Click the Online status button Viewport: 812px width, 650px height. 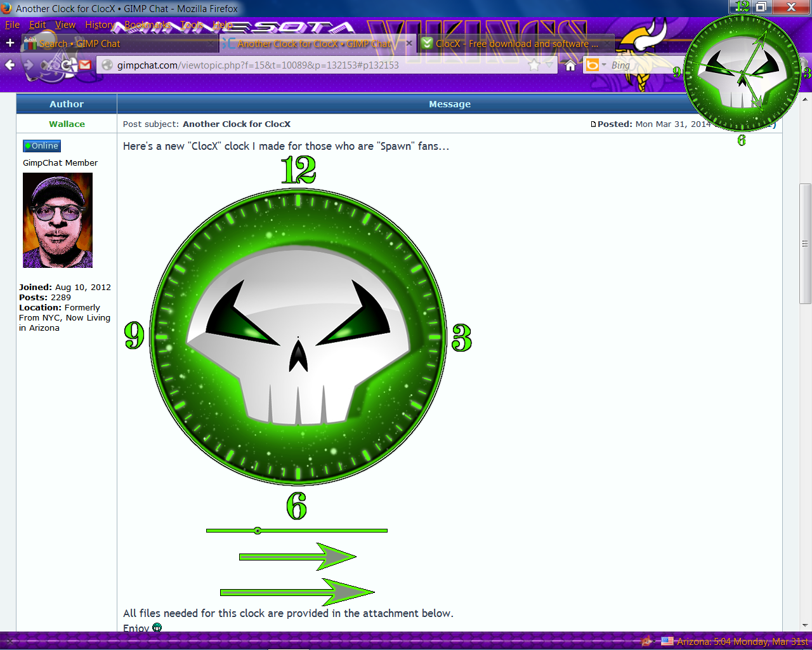[42, 146]
